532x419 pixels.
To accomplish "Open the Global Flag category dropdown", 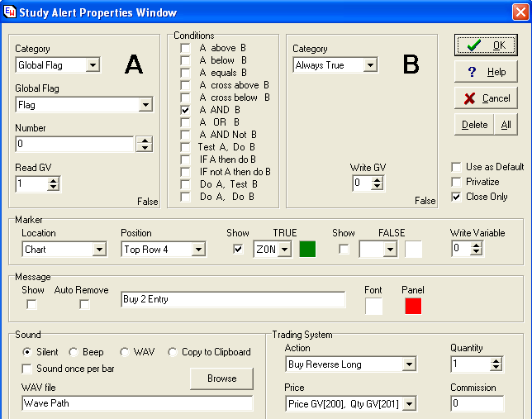I will [x=93, y=65].
